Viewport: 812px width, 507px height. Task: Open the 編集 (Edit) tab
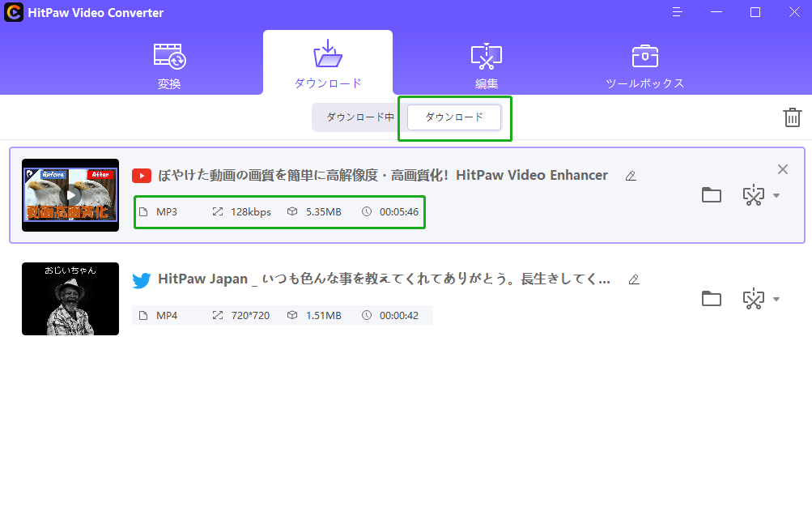click(x=487, y=66)
